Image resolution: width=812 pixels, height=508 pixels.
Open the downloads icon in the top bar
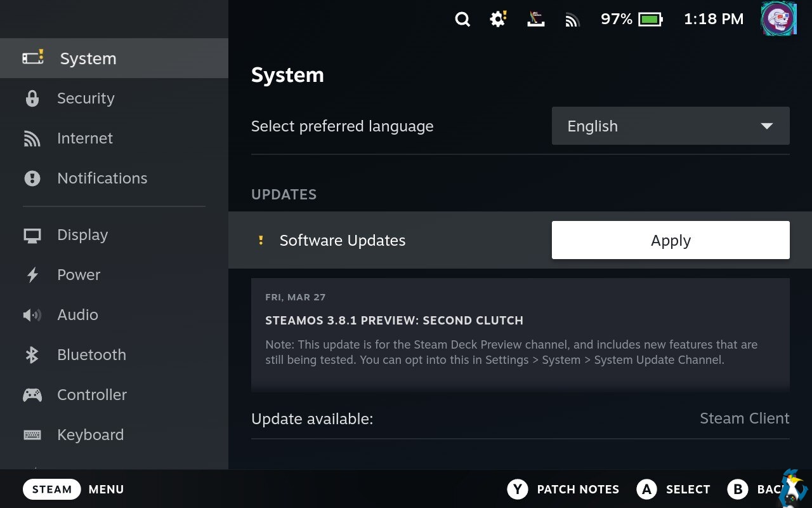click(536, 20)
